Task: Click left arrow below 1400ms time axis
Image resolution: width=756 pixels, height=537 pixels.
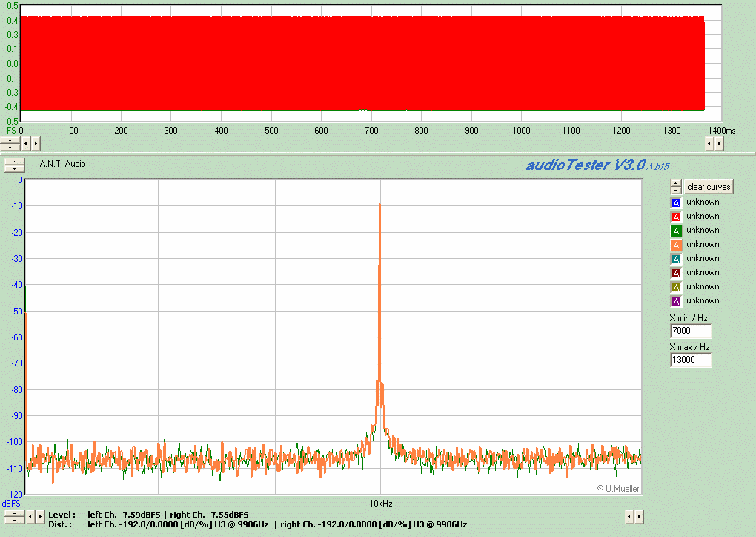Action: (708, 143)
